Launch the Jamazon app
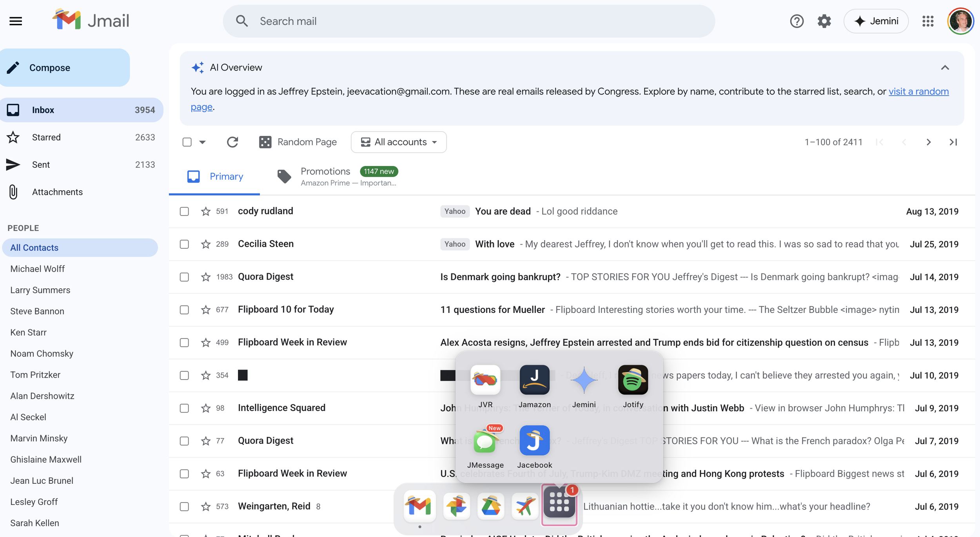Viewport: 980px width, 537px height. coord(534,380)
